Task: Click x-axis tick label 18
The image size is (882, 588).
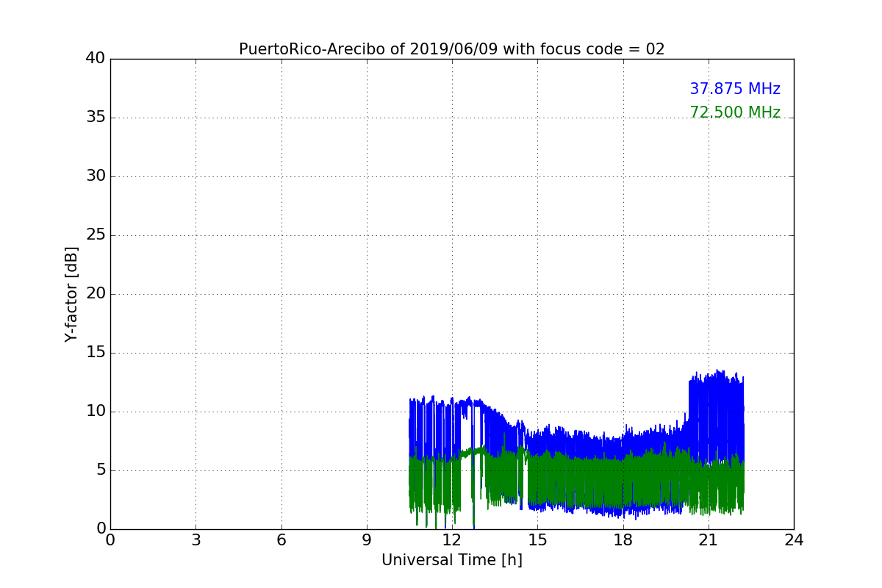Action: point(623,539)
